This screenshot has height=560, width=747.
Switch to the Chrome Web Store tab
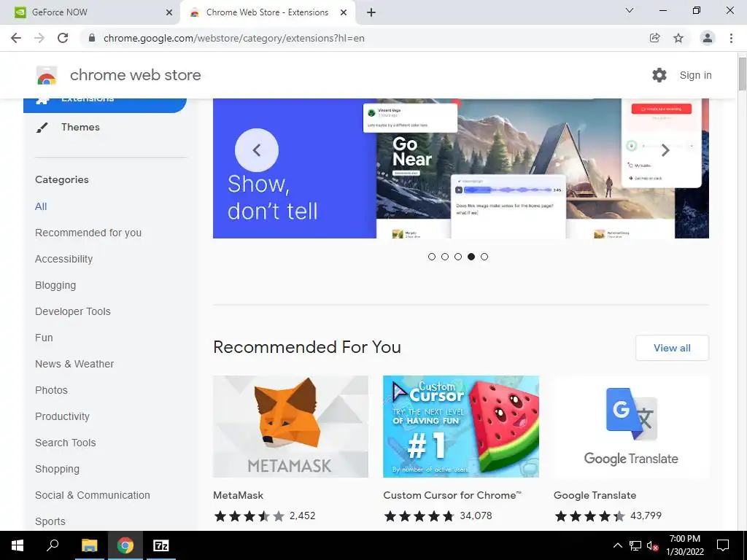[x=267, y=12]
